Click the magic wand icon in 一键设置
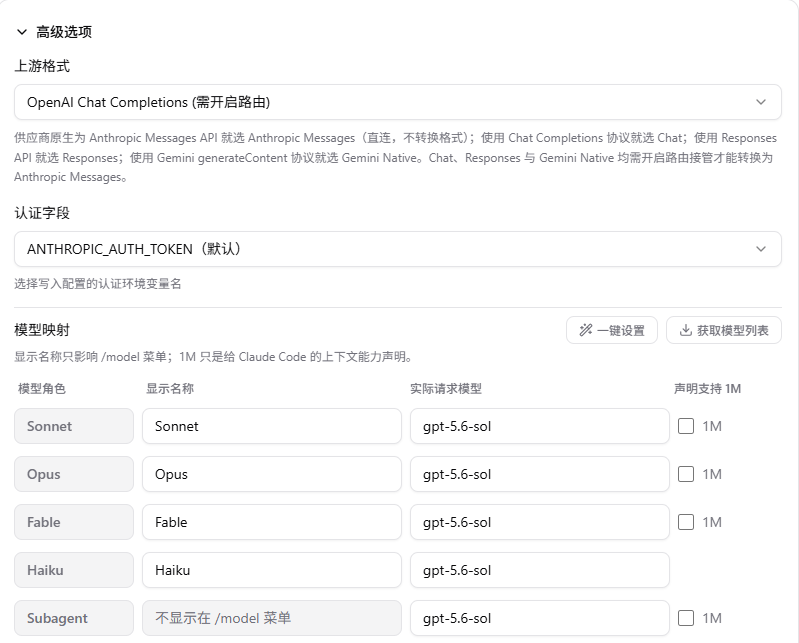 [585, 330]
